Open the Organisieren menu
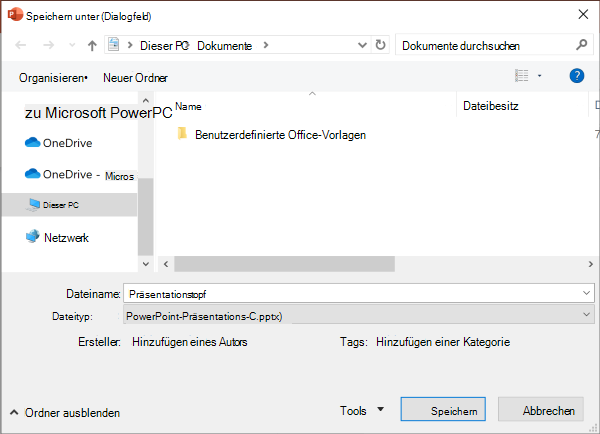The height and width of the screenshot is (434, 600). [x=53, y=78]
